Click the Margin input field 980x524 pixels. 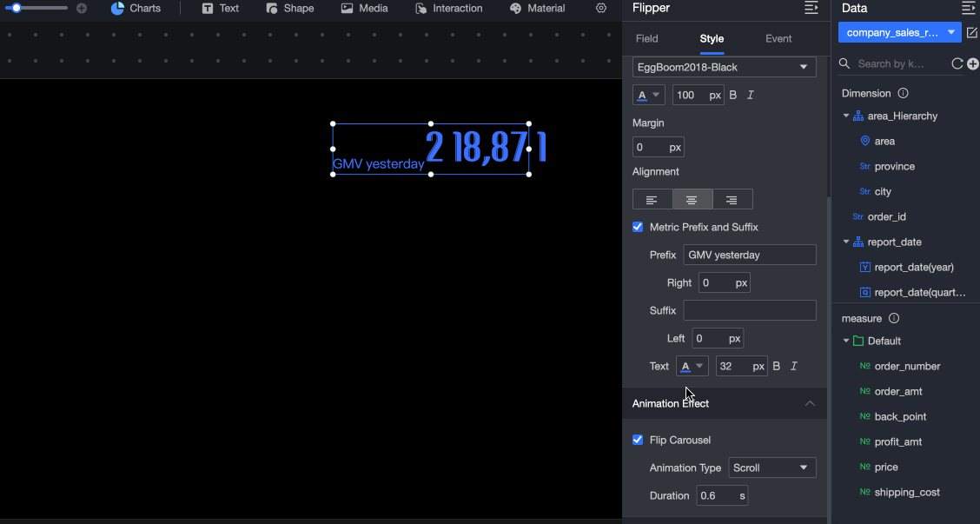click(659, 148)
